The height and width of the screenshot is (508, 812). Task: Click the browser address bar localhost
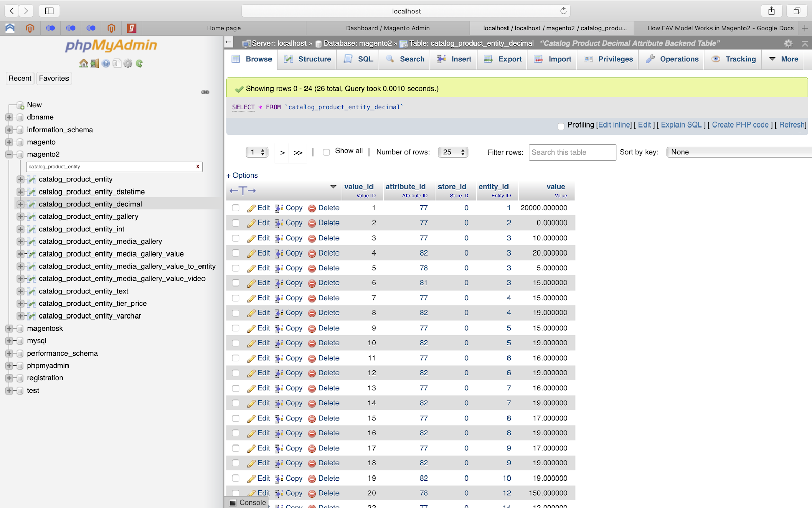(406, 11)
